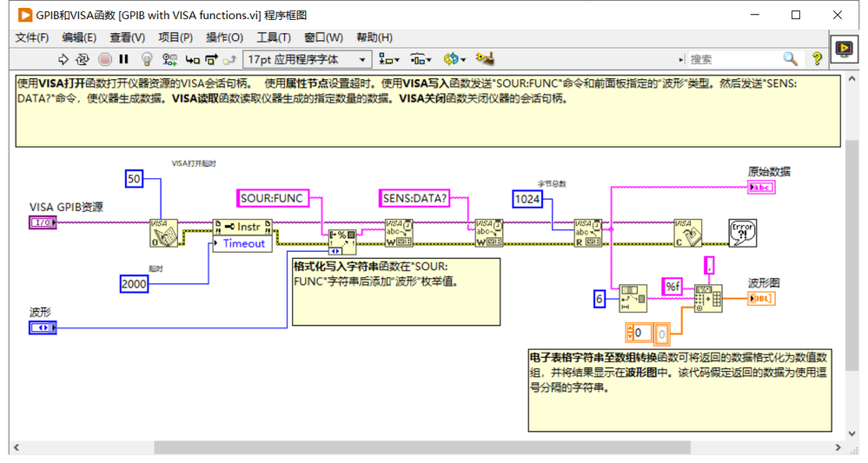The width and height of the screenshot is (868, 463).
Task: Open the Reorder dropdown
Action: [x=454, y=59]
